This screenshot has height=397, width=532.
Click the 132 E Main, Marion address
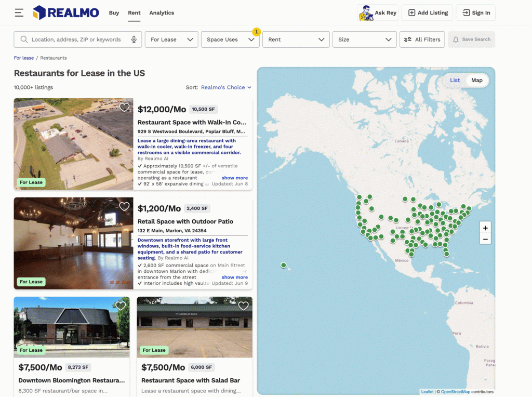click(172, 230)
